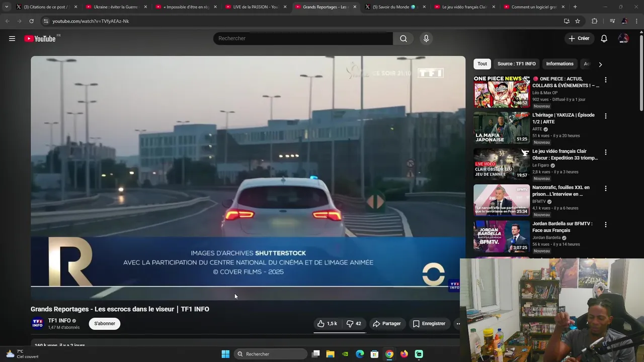The height and width of the screenshot is (362, 644).
Task: Open Narcotrafic, fouilles XXL title
Action: point(561,191)
